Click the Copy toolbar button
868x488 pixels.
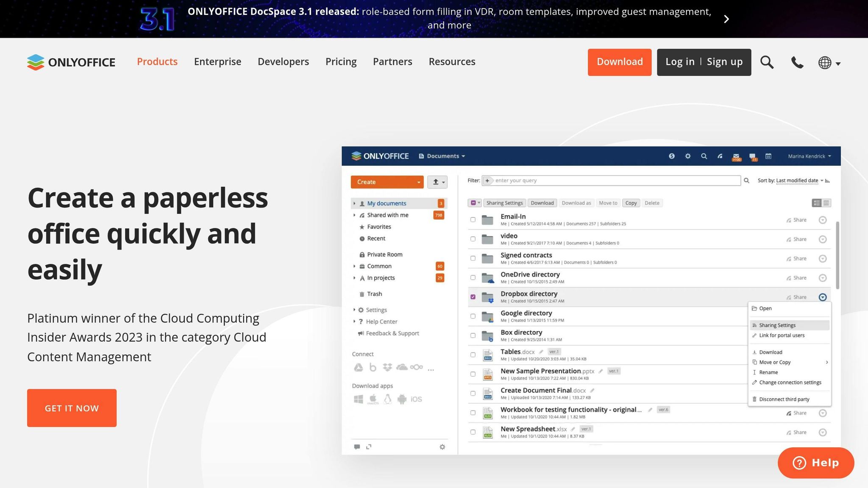pos(631,203)
